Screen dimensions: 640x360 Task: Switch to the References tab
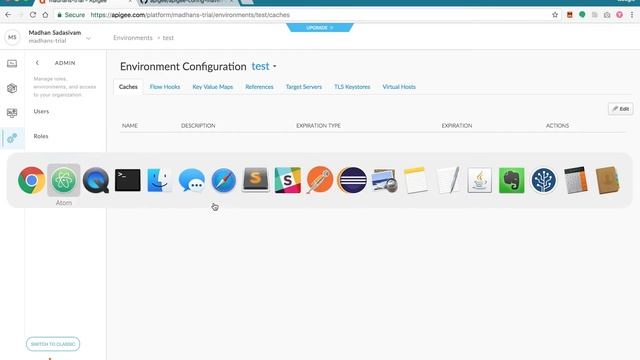point(259,87)
